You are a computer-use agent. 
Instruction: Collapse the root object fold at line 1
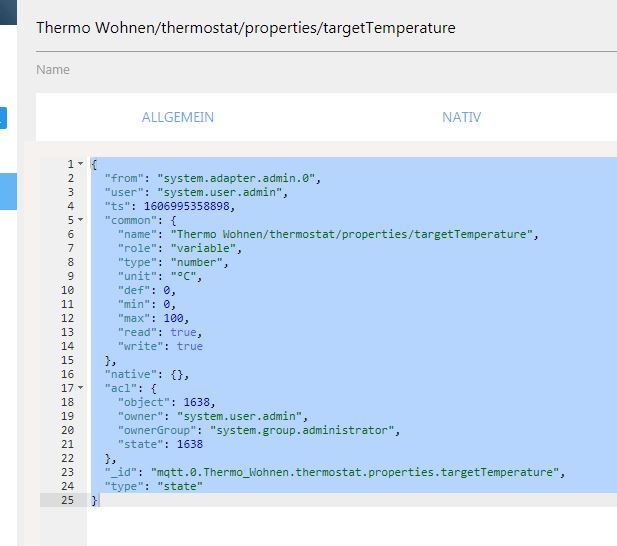tap(81, 163)
